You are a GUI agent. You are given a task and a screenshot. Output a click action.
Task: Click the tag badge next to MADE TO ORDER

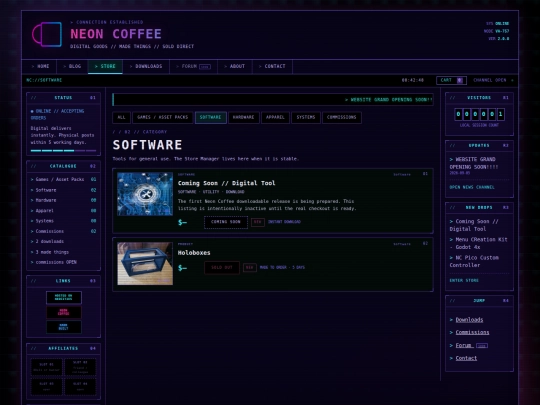[250, 268]
